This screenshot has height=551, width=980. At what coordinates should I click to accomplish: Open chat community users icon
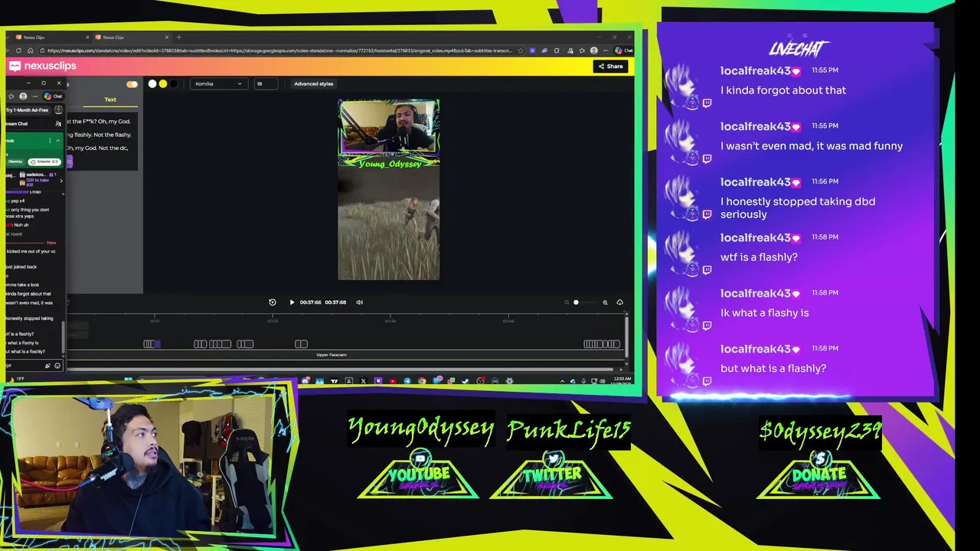pyautogui.click(x=58, y=123)
